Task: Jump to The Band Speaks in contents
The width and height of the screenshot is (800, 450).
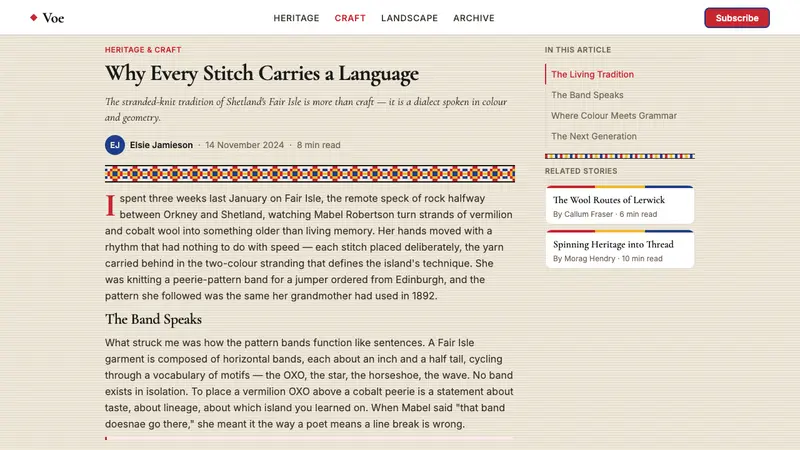Action: coord(587,95)
